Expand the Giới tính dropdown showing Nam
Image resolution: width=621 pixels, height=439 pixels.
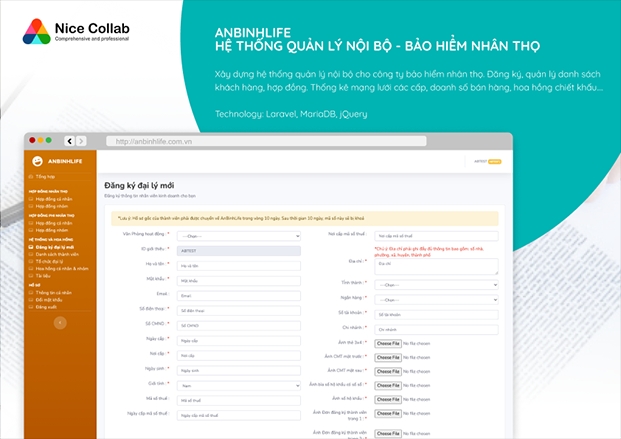coord(238,386)
